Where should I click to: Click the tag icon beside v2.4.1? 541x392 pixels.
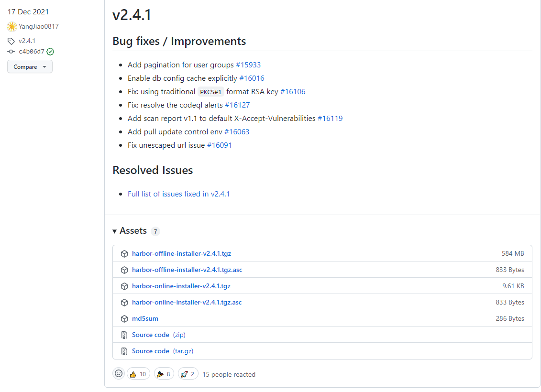pos(11,41)
